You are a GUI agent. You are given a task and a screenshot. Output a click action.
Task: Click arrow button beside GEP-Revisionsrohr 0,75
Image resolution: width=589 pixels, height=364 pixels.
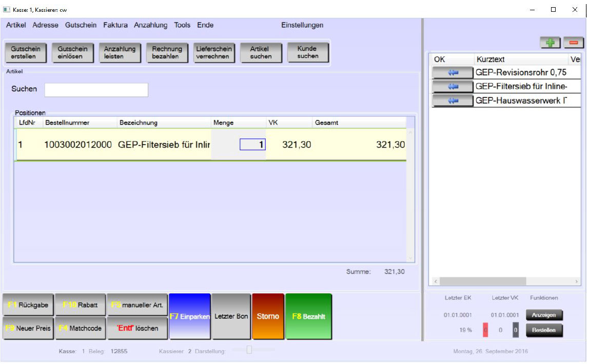click(453, 73)
